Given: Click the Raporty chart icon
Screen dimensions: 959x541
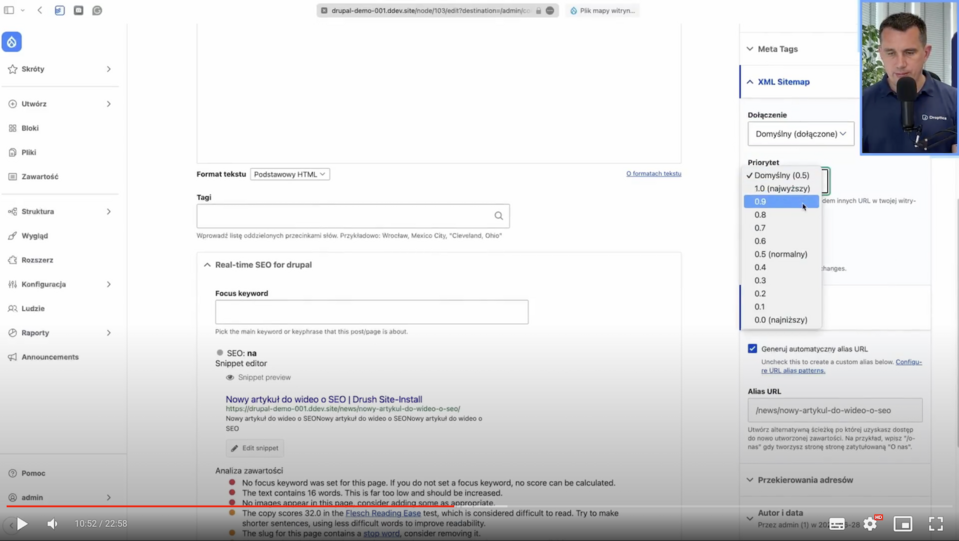Looking at the screenshot, I should click(x=12, y=333).
